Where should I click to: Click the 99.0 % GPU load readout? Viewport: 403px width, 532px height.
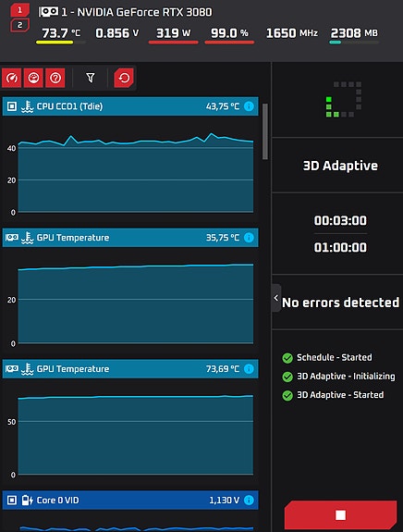click(229, 33)
